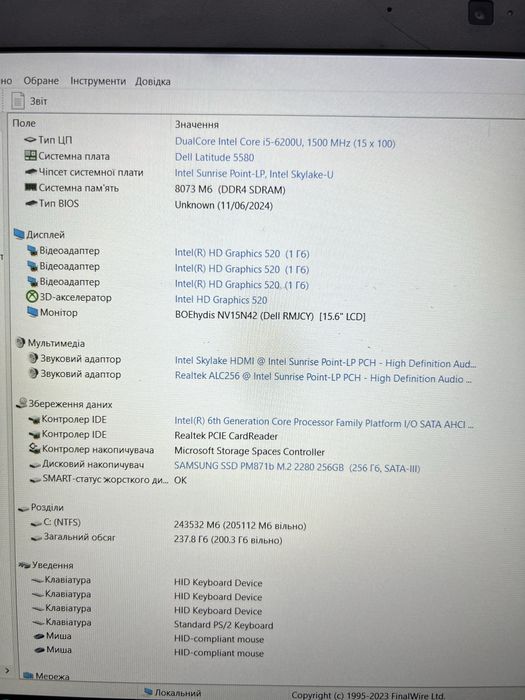525x700 pixels.
Task: Click the Тип ЦП processor icon
Action: [30, 140]
